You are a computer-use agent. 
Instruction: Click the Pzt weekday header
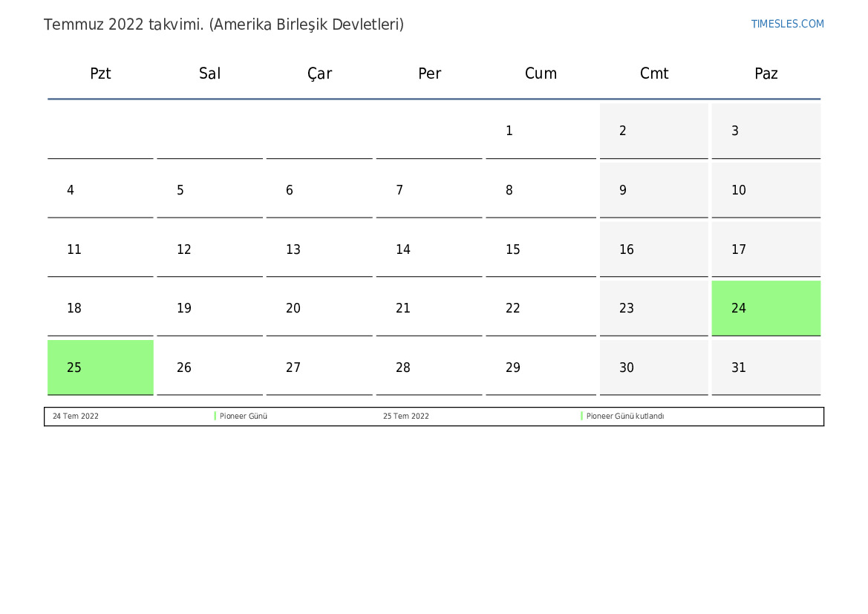click(100, 74)
